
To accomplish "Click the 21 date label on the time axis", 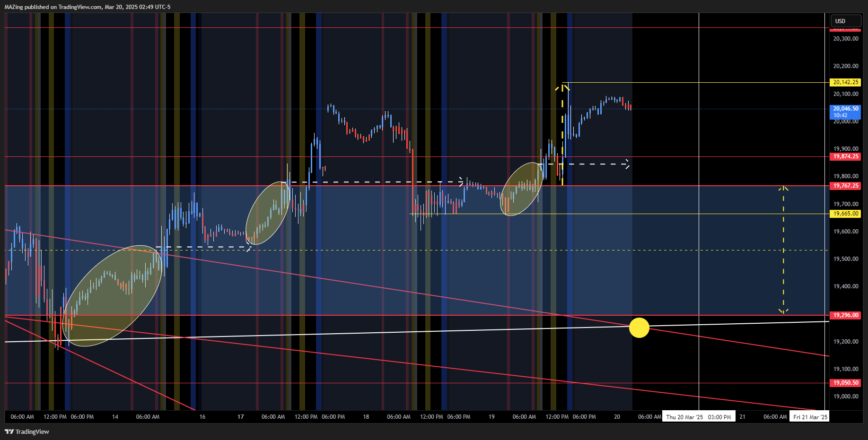I will [743, 417].
